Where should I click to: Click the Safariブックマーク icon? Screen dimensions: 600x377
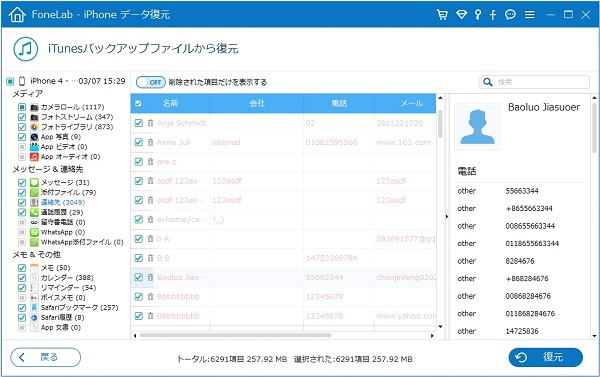[x=34, y=307]
